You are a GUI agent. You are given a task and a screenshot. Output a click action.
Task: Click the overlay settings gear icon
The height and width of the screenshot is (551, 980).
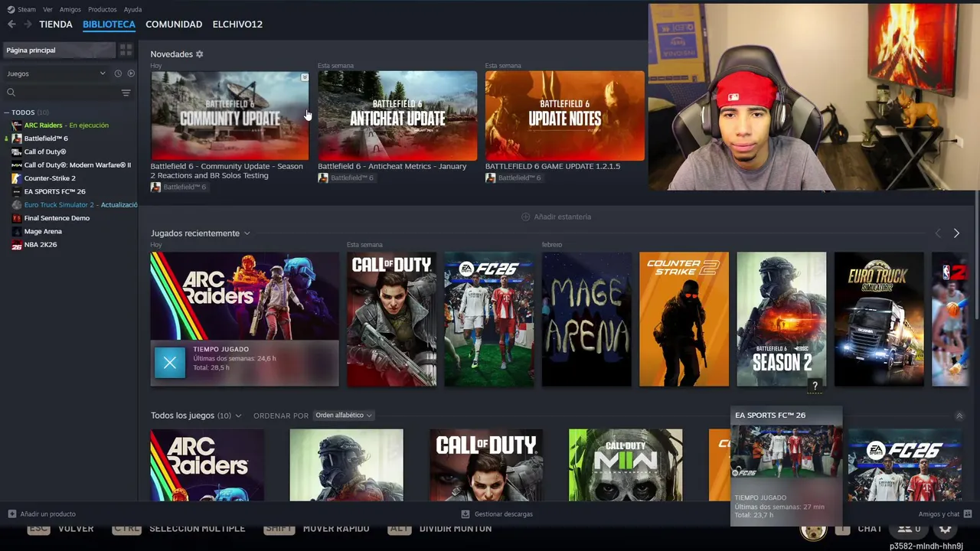pos(946,529)
